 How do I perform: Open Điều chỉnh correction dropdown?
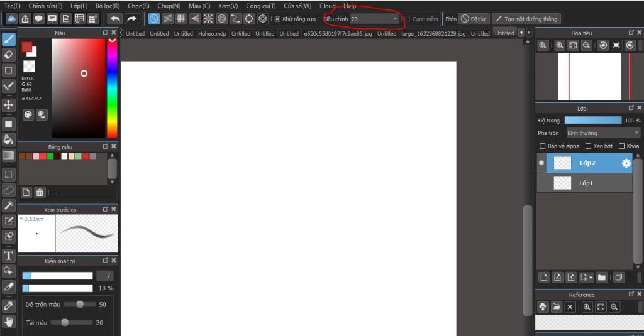click(x=375, y=19)
